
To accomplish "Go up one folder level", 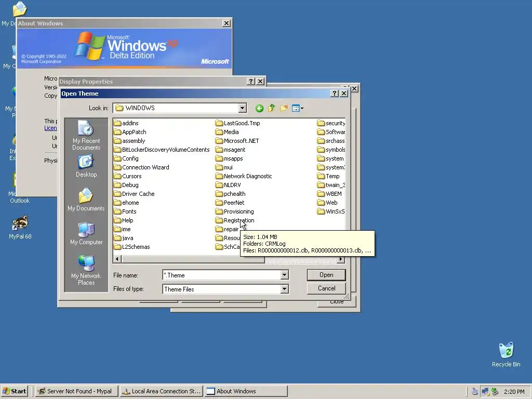I will click(x=271, y=108).
